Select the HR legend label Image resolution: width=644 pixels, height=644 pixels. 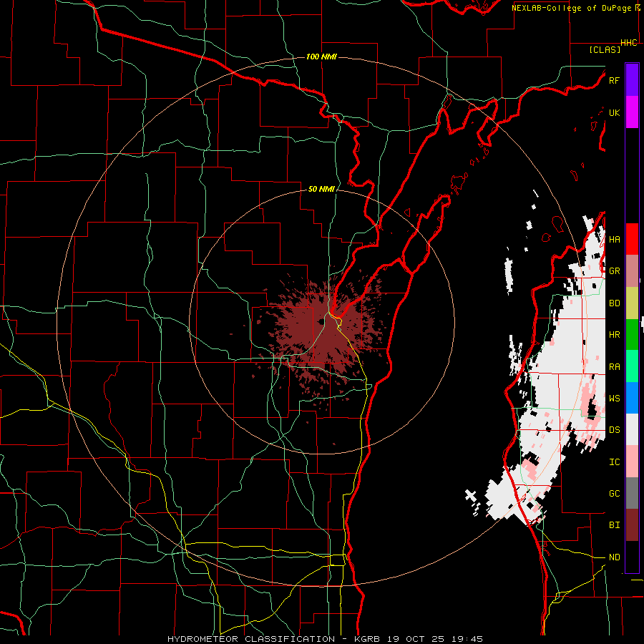click(614, 335)
